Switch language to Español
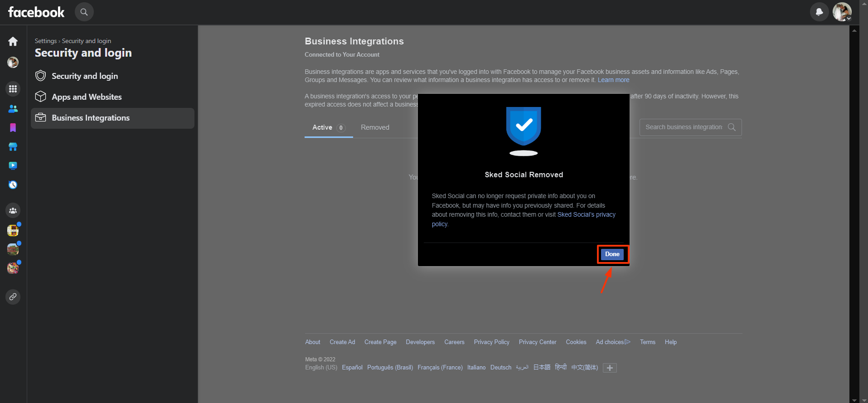 (352, 368)
